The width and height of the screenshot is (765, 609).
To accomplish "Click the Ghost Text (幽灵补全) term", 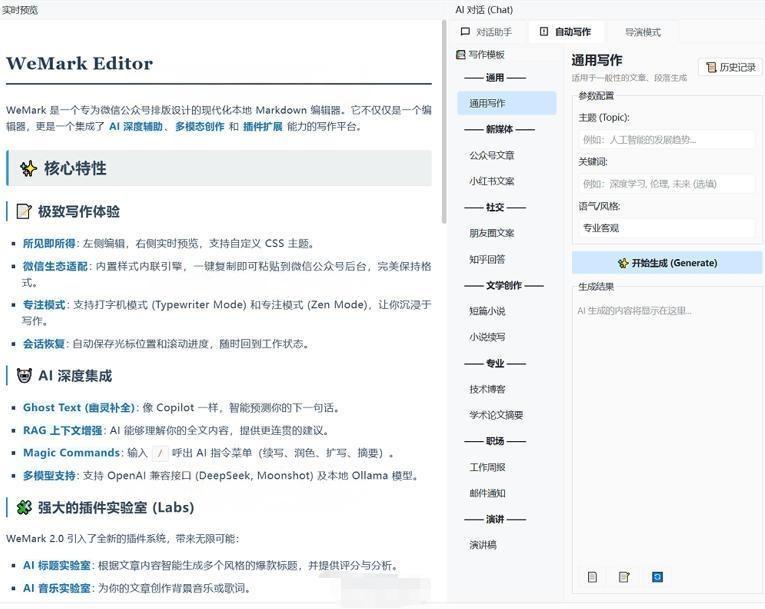I will 79,407.
